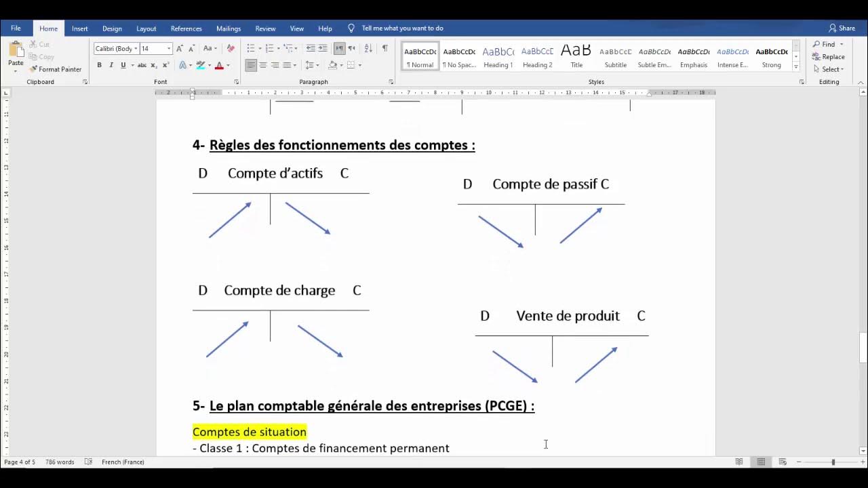Viewport: 868px width, 488px height.
Task: Open the font name dropdown
Action: (136, 48)
